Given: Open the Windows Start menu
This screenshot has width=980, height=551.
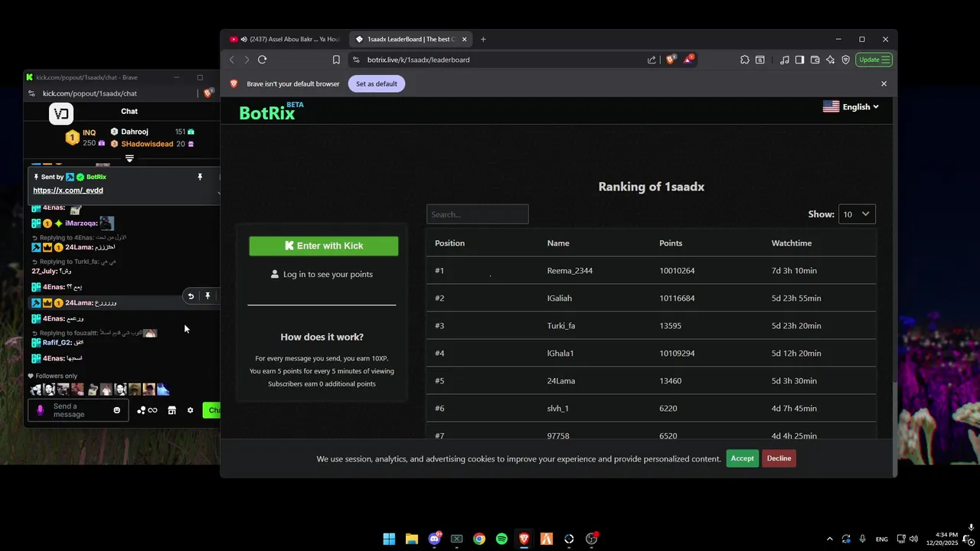Looking at the screenshot, I should [x=389, y=539].
